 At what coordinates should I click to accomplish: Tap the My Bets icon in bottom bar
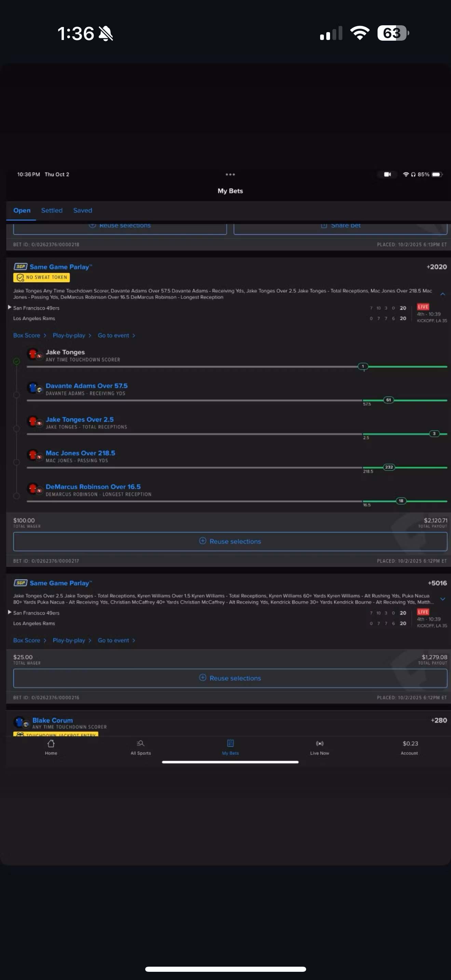point(230,743)
